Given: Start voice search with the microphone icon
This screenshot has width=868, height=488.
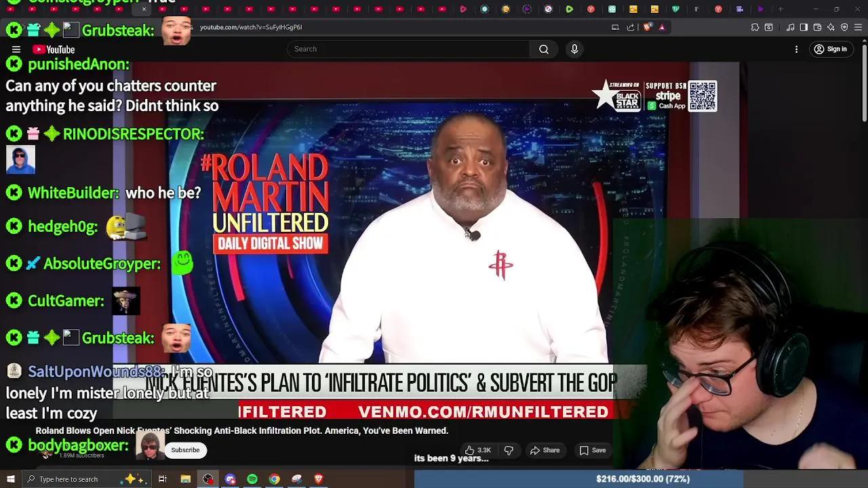Looking at the screenshot, I should (x=574, y=49).
